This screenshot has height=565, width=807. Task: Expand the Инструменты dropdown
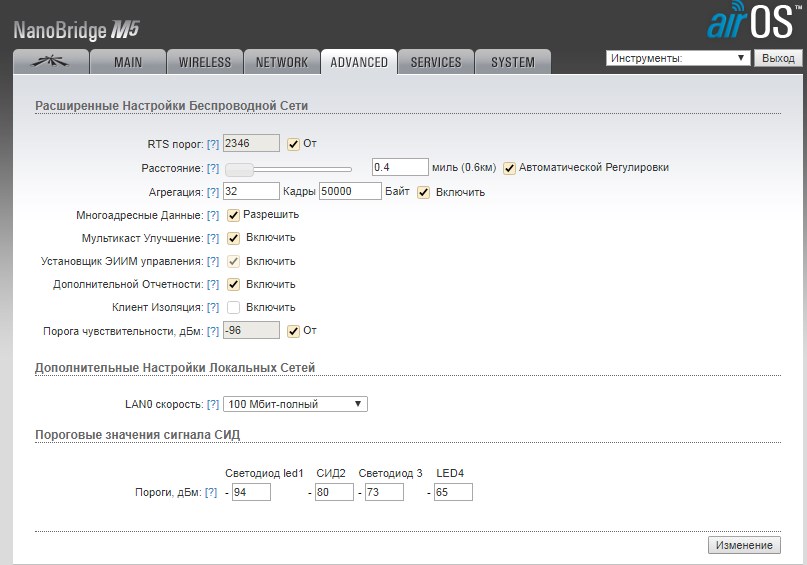(677, 58)
